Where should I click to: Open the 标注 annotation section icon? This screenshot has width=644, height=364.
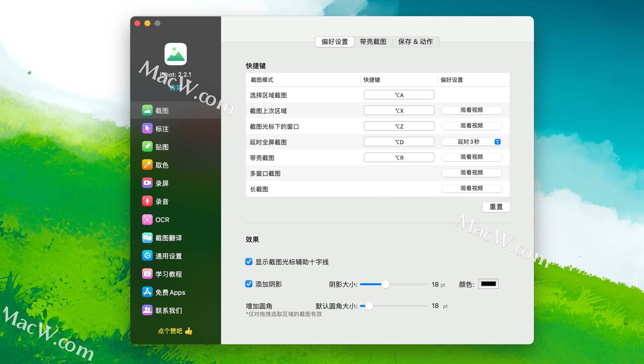[x=147, y=128]
